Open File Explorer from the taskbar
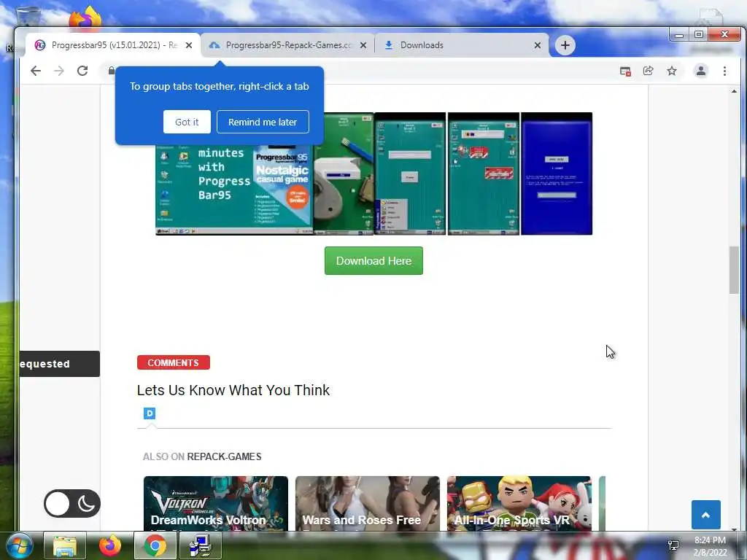This screenshot has height=560, width=747. point(65,546)
